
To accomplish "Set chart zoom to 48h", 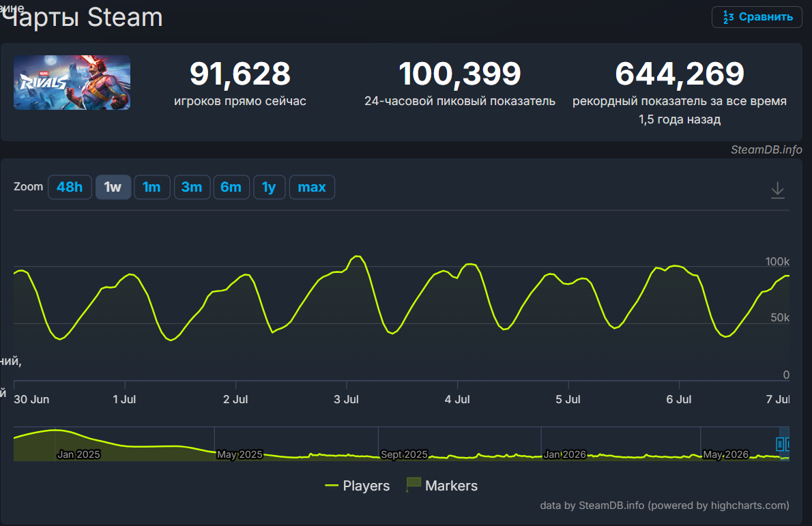I will click(70, 187).
